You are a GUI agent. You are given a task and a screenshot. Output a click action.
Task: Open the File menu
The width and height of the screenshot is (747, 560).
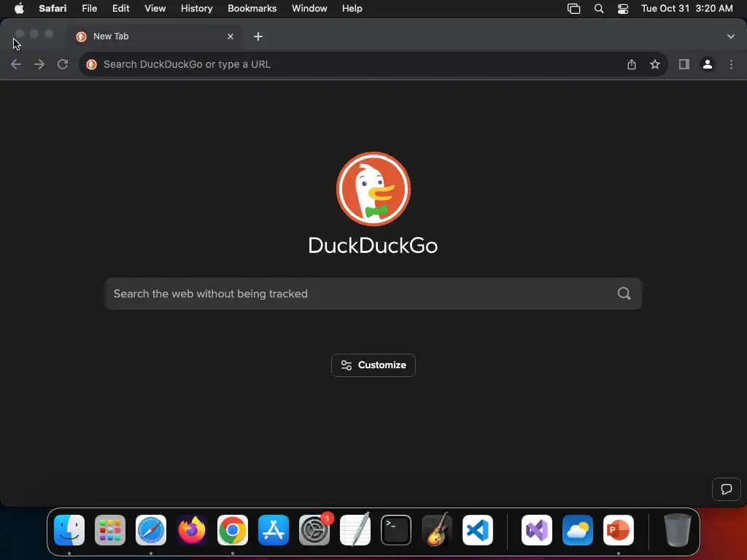[90, 9]
